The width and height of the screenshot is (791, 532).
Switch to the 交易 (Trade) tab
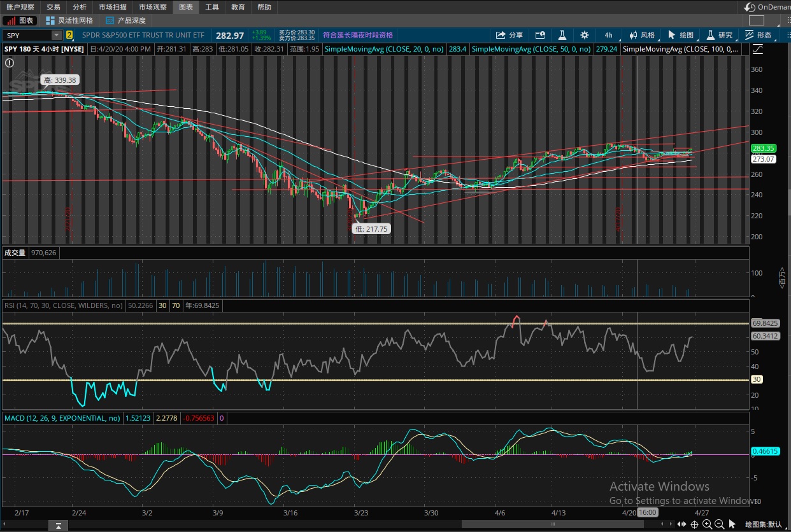pyautogui.click(x=53, y=7)
